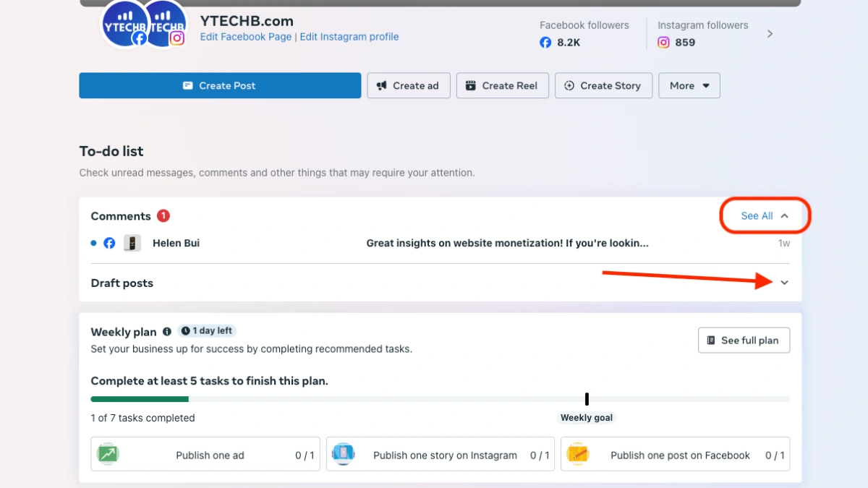The image size is (868, 488).
Task: Open the Create ad button
Action: (409, 85)
